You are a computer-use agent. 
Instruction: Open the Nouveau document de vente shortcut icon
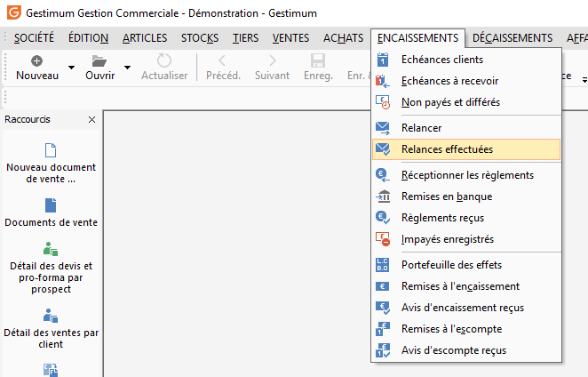pyautogui.click(x=51, y=150)
